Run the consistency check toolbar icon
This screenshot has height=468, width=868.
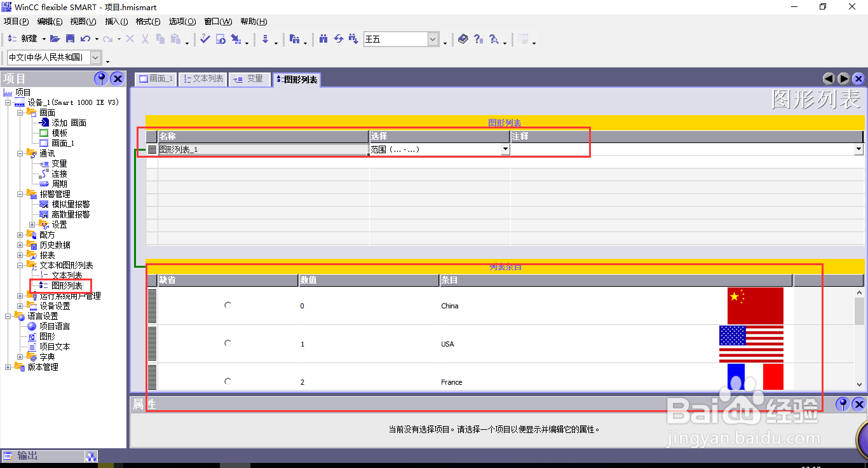pos(205,39)
